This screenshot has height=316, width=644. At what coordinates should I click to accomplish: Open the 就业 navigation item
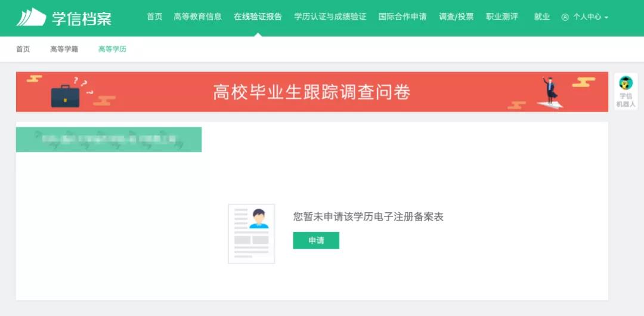point(541,17)
